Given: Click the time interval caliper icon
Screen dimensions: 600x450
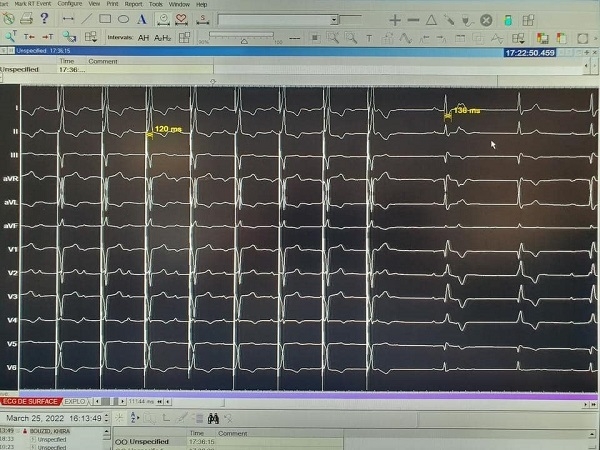Looking at the screenshot, I should click(163, 20).
